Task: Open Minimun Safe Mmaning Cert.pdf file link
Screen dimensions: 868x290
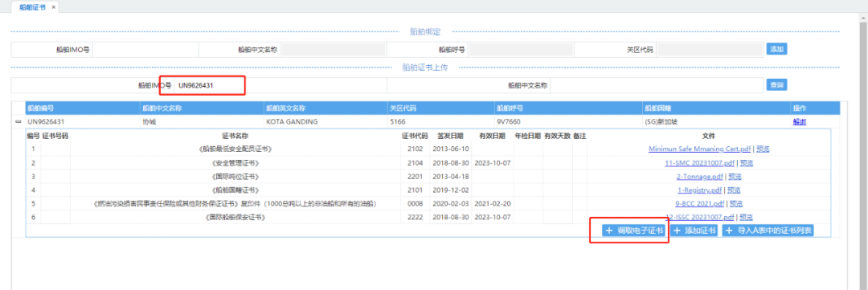Action: (x=700, y=149)
